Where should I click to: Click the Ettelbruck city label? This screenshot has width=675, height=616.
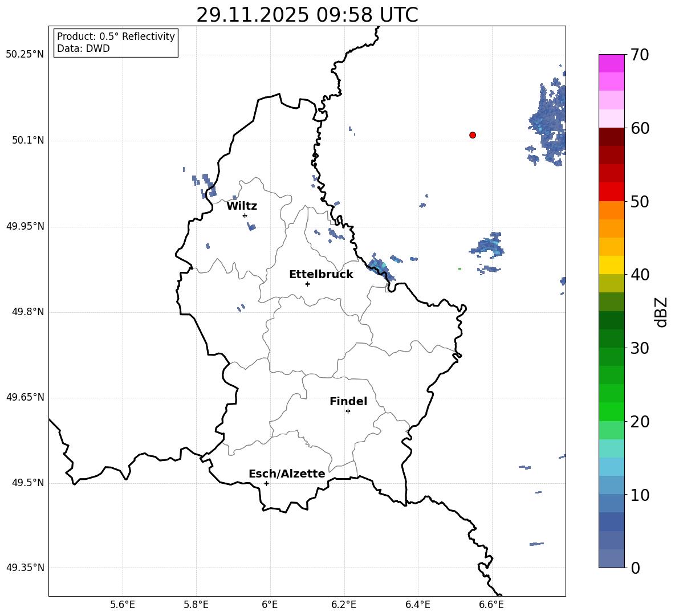tap(321, 275)
